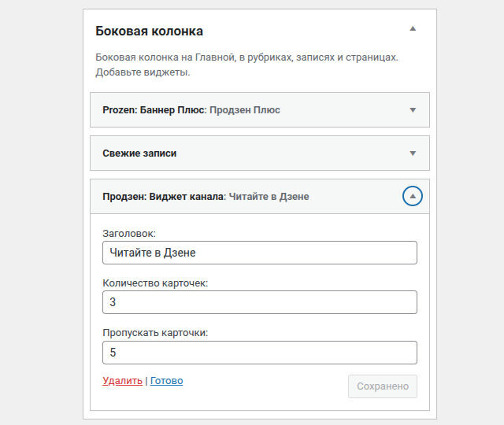Click the Сохранено button
This screenshot has height=425, width=504.
pos(383,386)
